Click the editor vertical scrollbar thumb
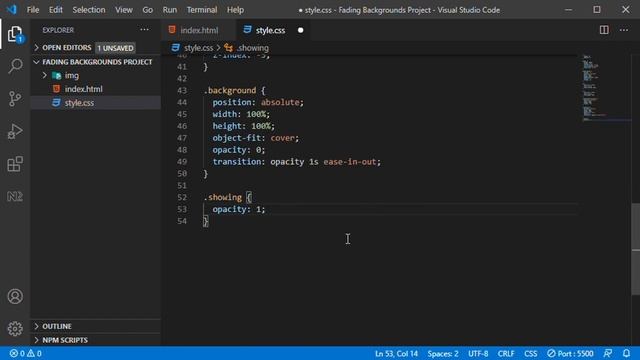Image resolution: width=640 pixels, height=360 pixels. click(x=636, y=249)
